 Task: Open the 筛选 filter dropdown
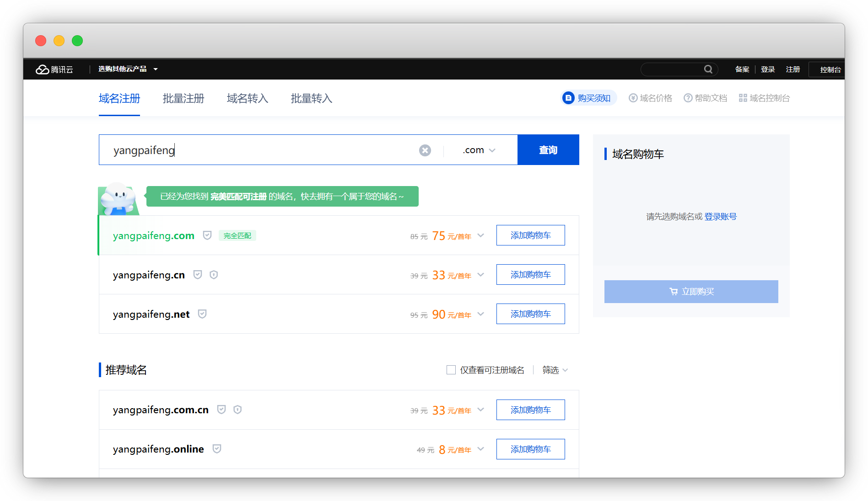[x=555, y=370]
